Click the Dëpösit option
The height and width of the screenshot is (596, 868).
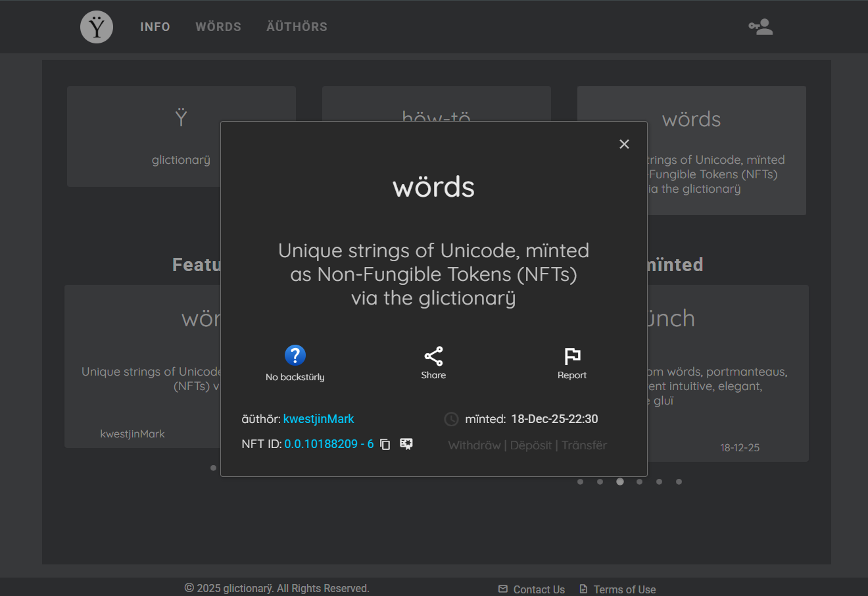point(531,445)
